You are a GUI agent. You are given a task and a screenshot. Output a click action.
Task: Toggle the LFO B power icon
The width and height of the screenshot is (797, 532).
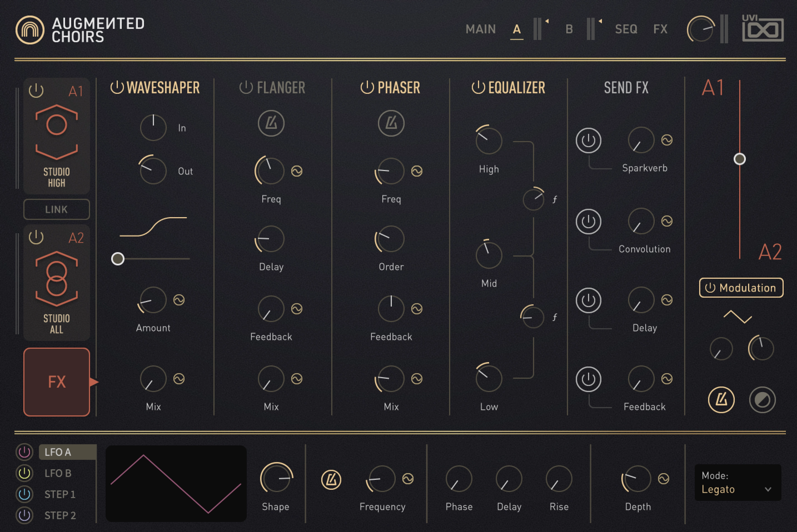point(24,473)
